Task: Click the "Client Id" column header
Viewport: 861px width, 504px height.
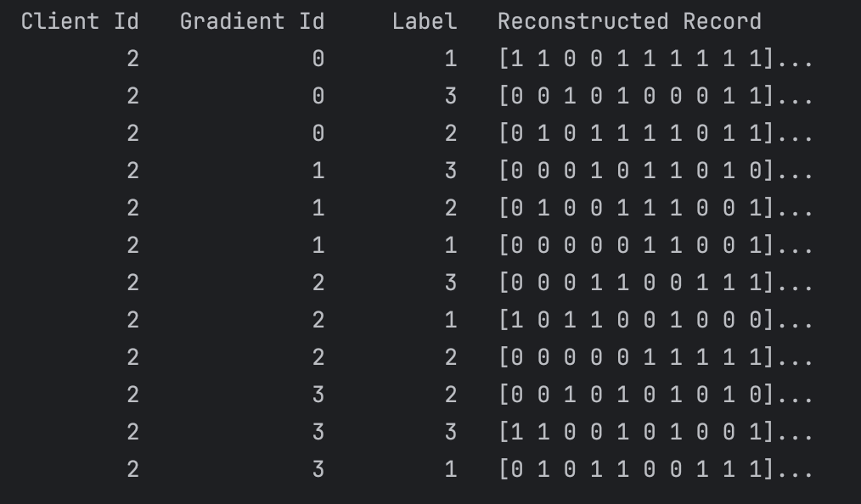Action: point(80,21)
